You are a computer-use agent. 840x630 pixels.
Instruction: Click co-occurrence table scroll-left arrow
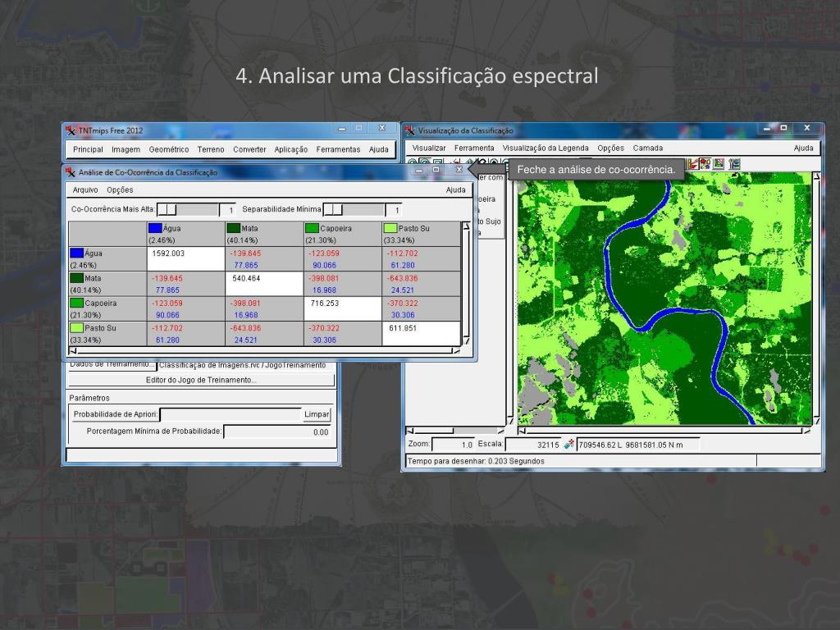(73, 351)
